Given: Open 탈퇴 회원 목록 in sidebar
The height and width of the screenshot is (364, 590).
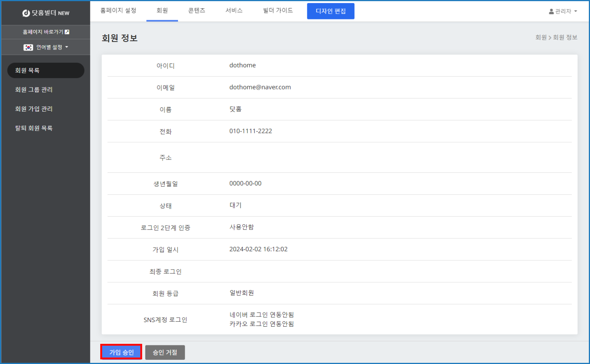Looking at the screenshot, I should [x=34, y=128].
